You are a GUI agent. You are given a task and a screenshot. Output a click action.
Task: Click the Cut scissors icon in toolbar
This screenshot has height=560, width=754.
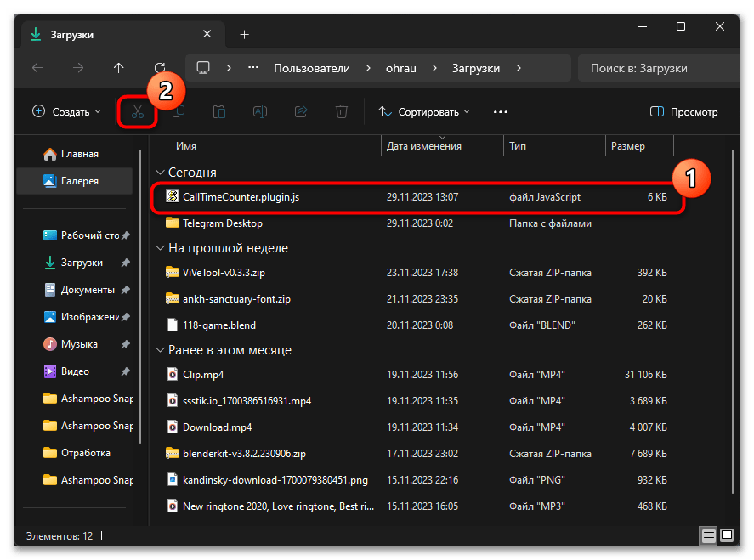pyautogui.click(x=138, y=111)
